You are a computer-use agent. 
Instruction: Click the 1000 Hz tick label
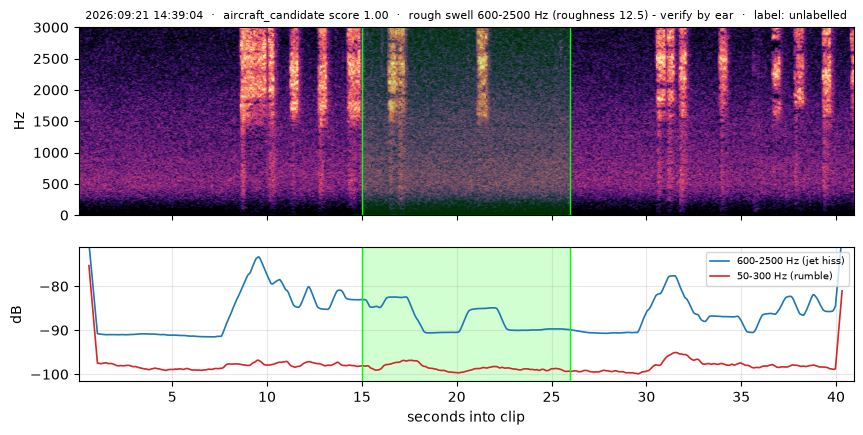(52, 153)
